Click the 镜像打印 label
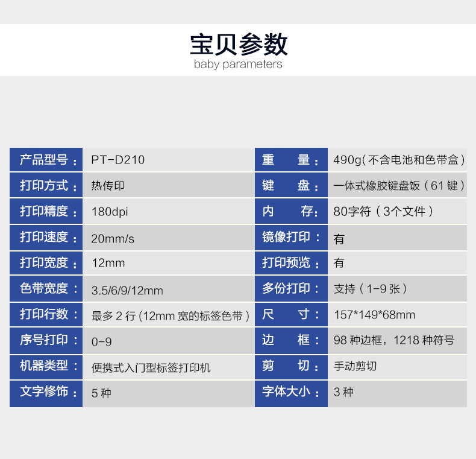This screenshot has height=459, width=476. coord(291,237)
